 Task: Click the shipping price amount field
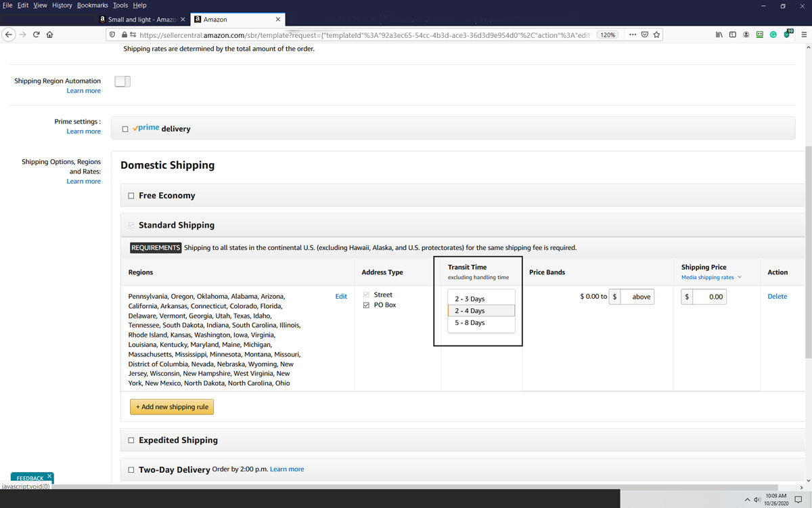pyautogui.click(x=709, y=297)
